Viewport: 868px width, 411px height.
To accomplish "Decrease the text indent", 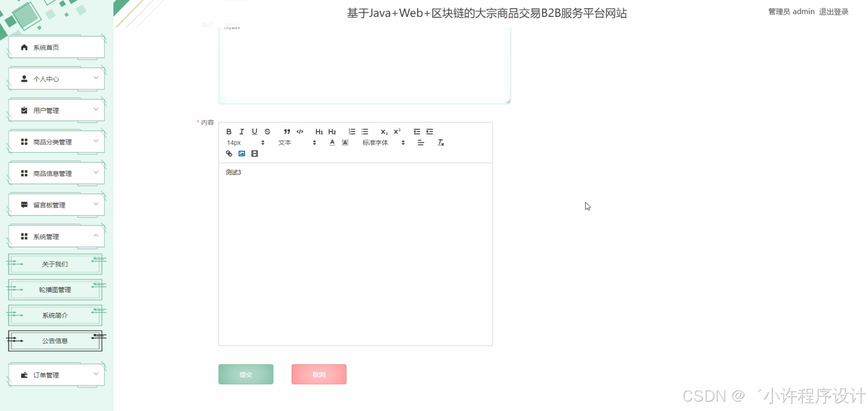I will pos(417,132).
